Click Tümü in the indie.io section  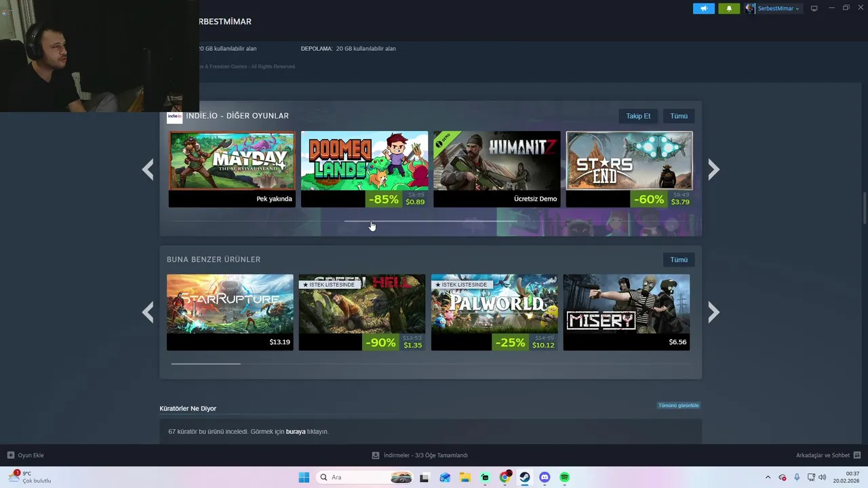click(679, 116)
